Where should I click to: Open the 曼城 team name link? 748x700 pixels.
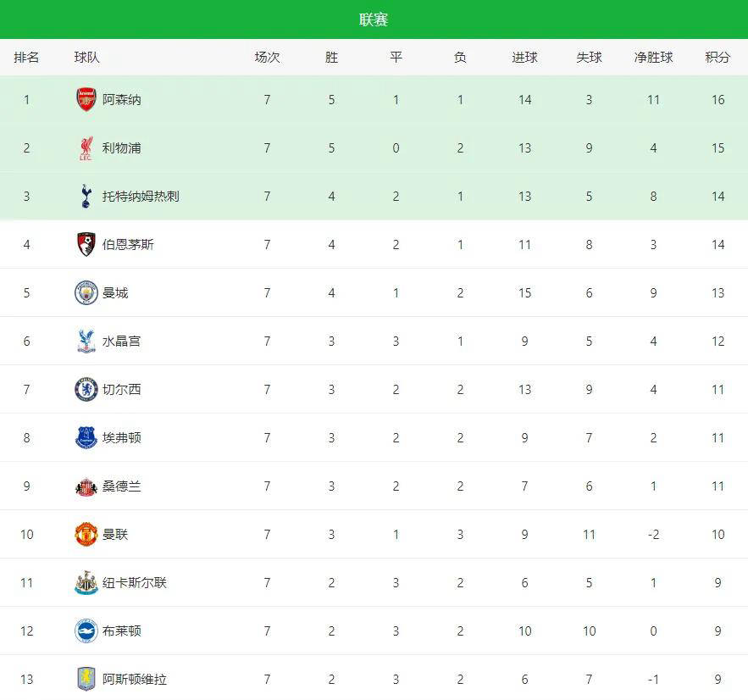tap(115, 293)
